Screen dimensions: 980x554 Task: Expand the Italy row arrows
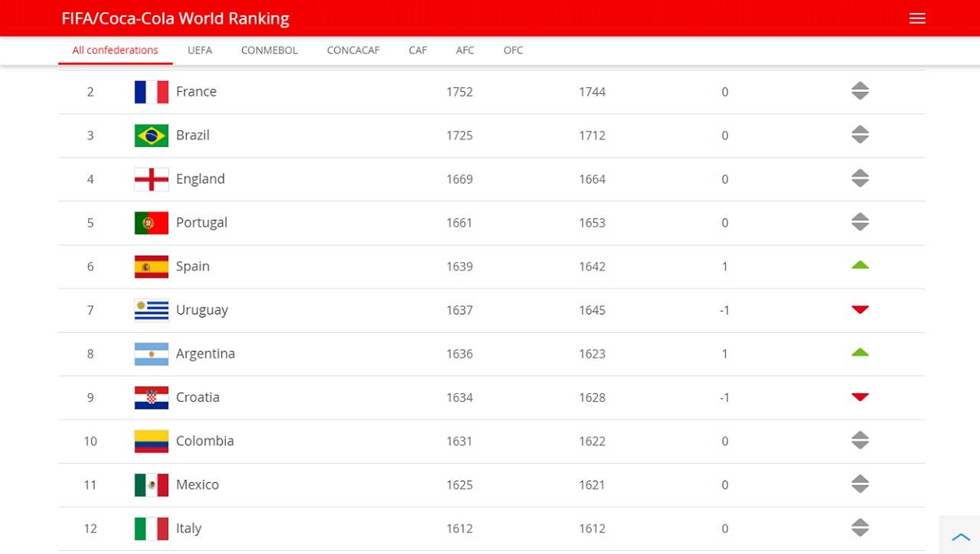(860, 528)
